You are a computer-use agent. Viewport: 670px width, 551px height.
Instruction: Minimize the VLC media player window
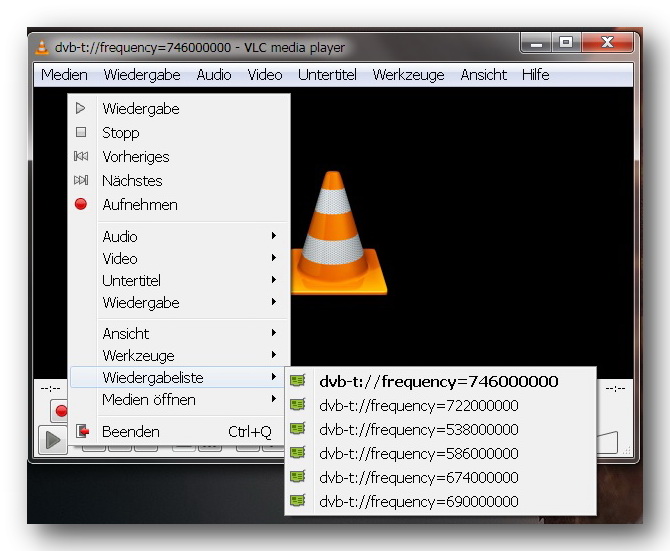point(536,42)
